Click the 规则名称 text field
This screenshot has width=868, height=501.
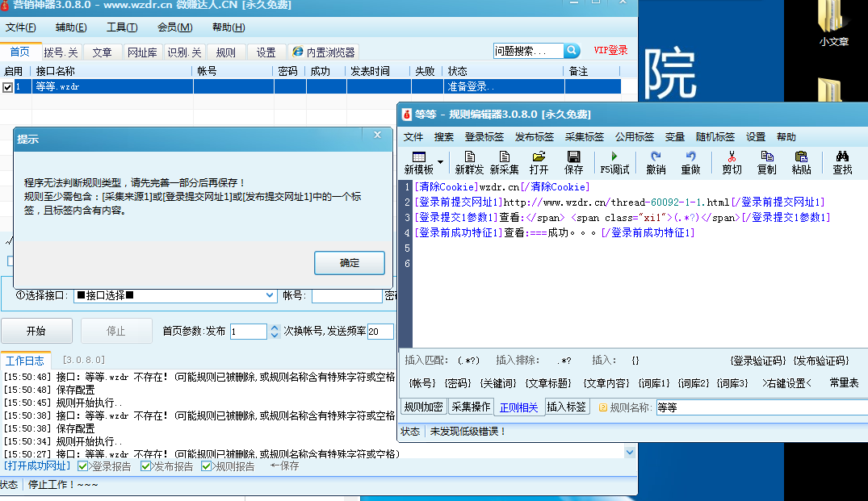point(759,407)
